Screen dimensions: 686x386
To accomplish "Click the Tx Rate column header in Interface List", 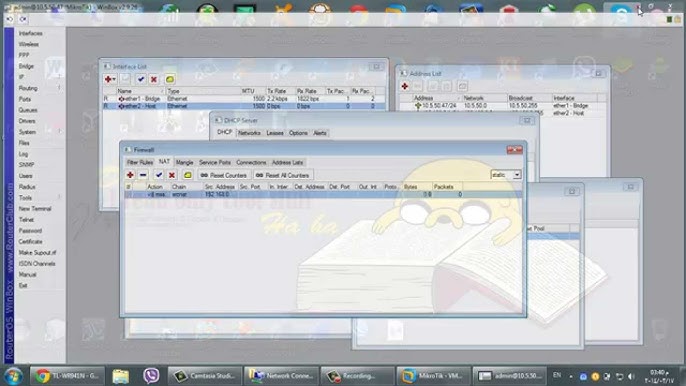I will tap(280, 91).
